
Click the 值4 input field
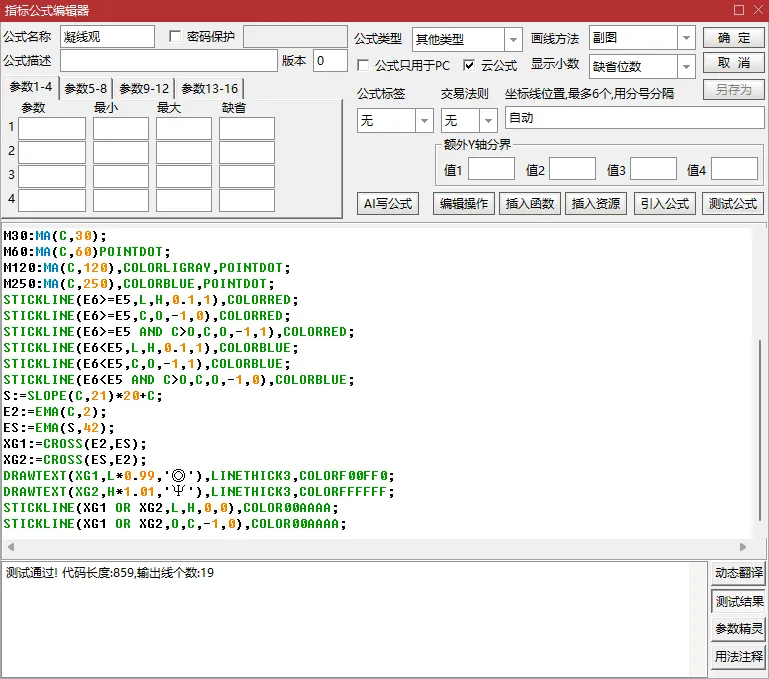(x=734, y=169)
